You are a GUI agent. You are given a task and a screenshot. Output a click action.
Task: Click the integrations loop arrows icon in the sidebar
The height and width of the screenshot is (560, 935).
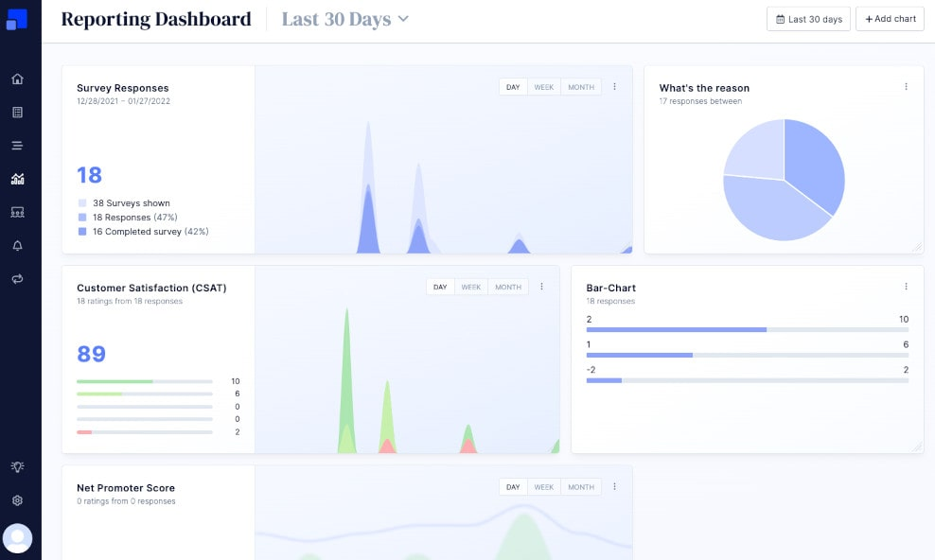pyautogui.click(x=17, y=279)
